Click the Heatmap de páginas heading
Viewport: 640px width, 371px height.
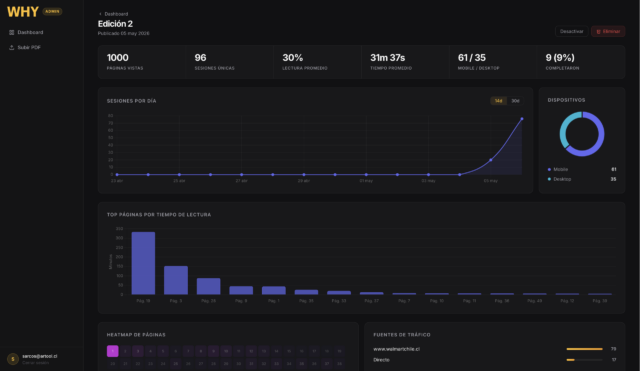(x=136, y=335)
